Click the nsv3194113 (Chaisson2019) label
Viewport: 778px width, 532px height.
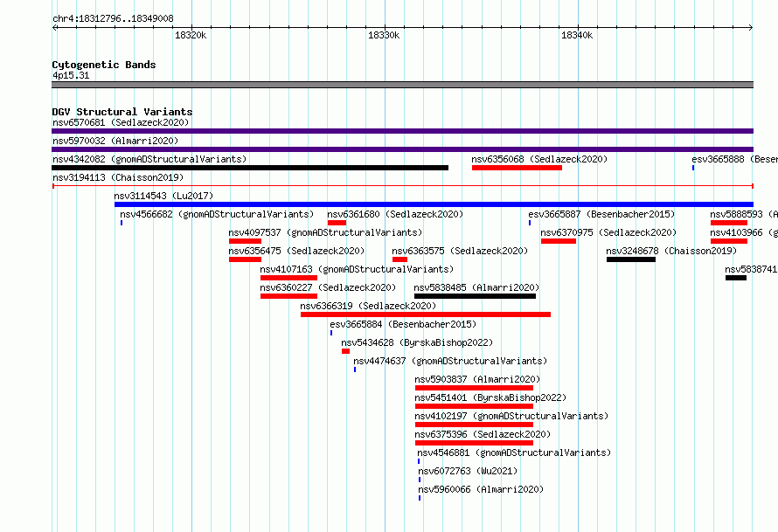118,177
